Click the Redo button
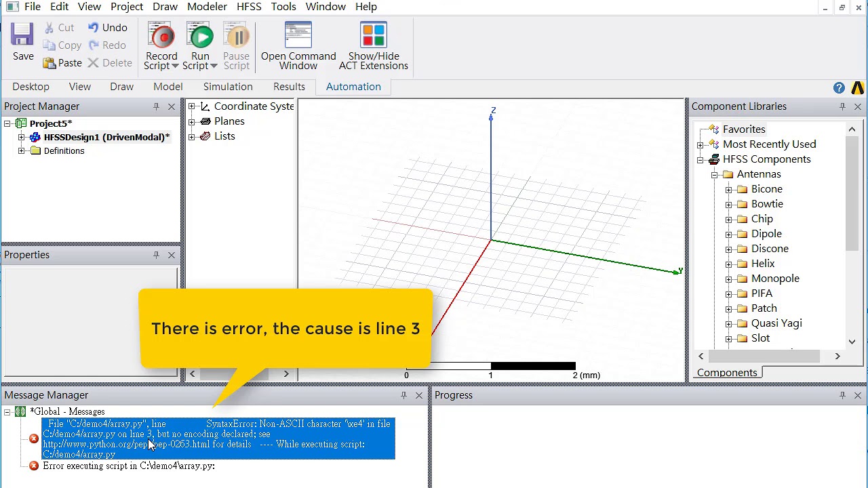This screenshot has width=868, height=488. [x=106, y=45]
